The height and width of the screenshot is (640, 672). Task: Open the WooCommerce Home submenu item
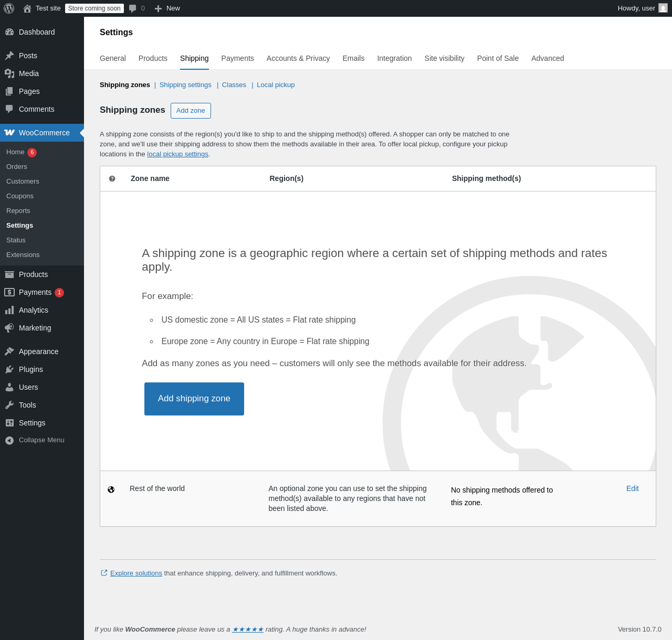tap(15, 152)
